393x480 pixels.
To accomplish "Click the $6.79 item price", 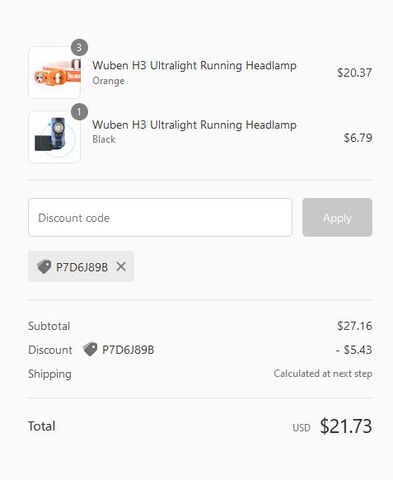I will 358,138.
